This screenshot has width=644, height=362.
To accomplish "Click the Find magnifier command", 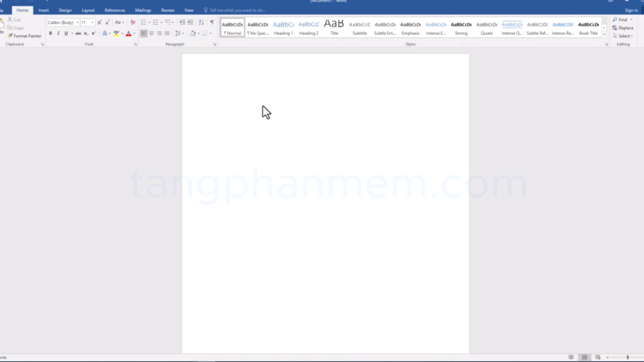I will pos(620,19).
